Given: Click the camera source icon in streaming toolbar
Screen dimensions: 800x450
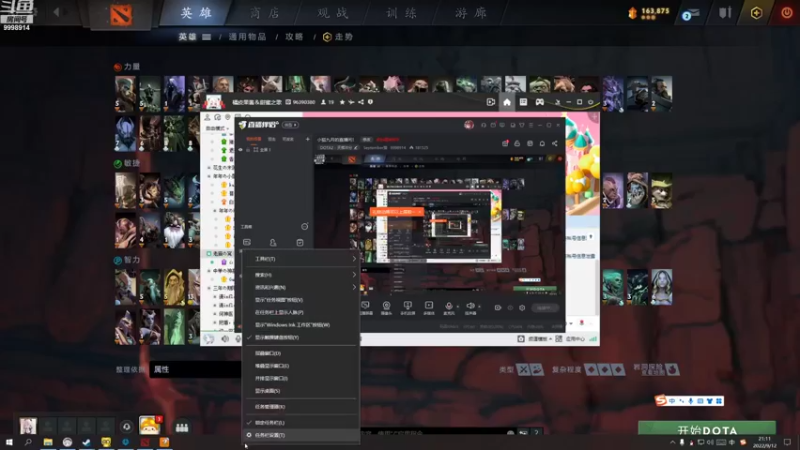Looking at the screenshot, I should 386,306.
